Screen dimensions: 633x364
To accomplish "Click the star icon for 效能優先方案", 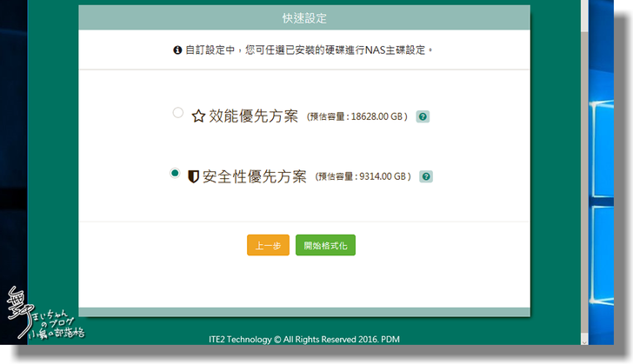I will [197, 116].
